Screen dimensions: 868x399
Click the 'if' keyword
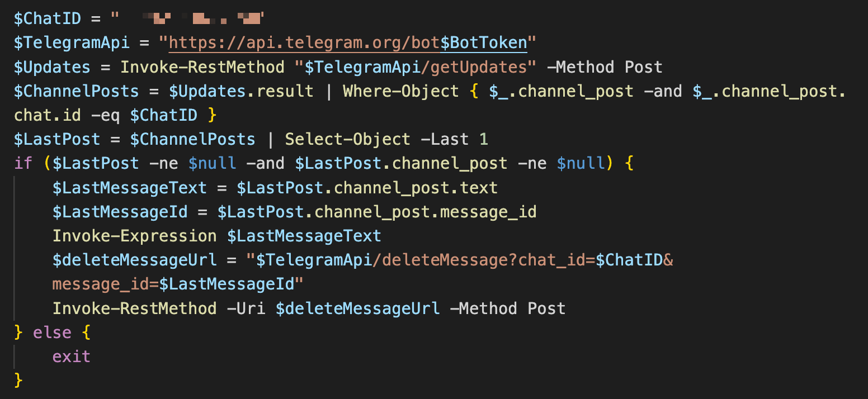23,163
